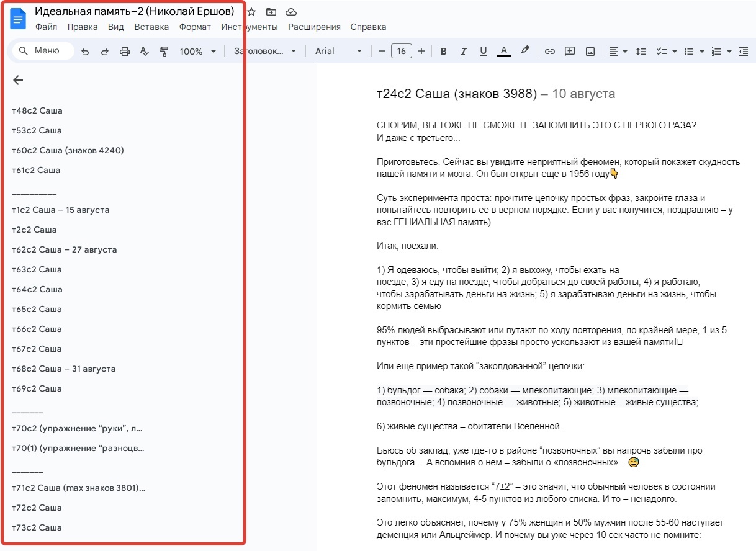Image resolution: width=756 pixels, height=551 pixels.
Task: Select outline entry т63с2 Саша
Action: (x=37, y=269)
